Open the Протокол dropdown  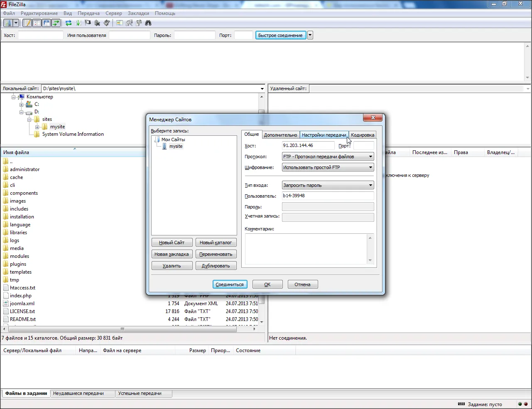click(x=328, y=157)
